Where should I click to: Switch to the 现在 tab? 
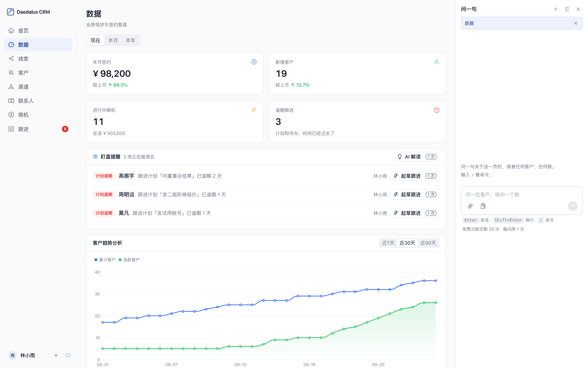(x=96, y=40)
